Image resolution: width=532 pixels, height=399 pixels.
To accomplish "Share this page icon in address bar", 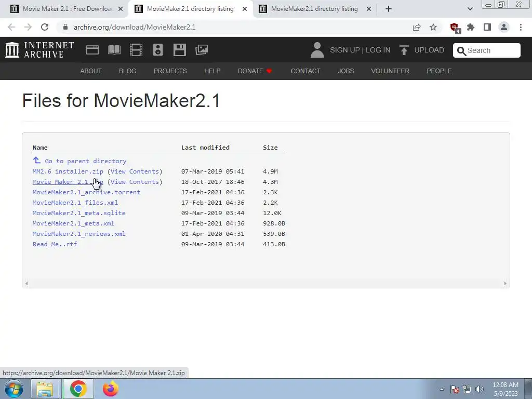I will (417, 27).
